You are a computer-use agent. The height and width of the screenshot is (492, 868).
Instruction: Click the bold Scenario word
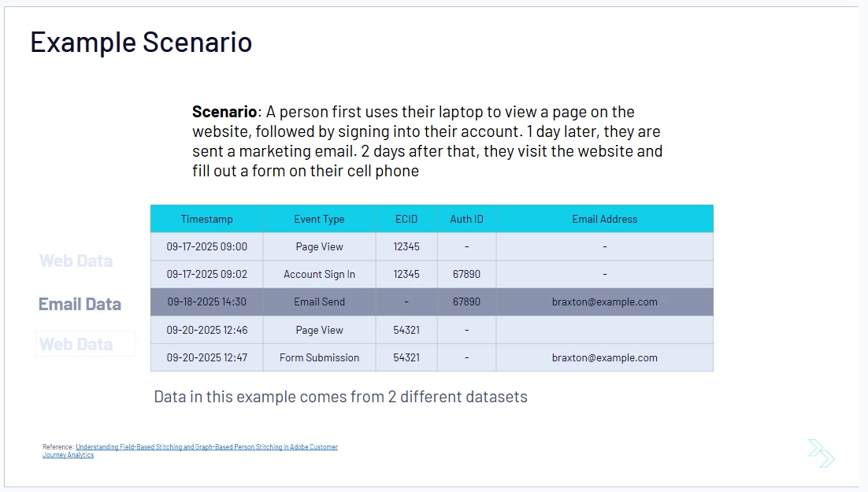pos(224,112)
